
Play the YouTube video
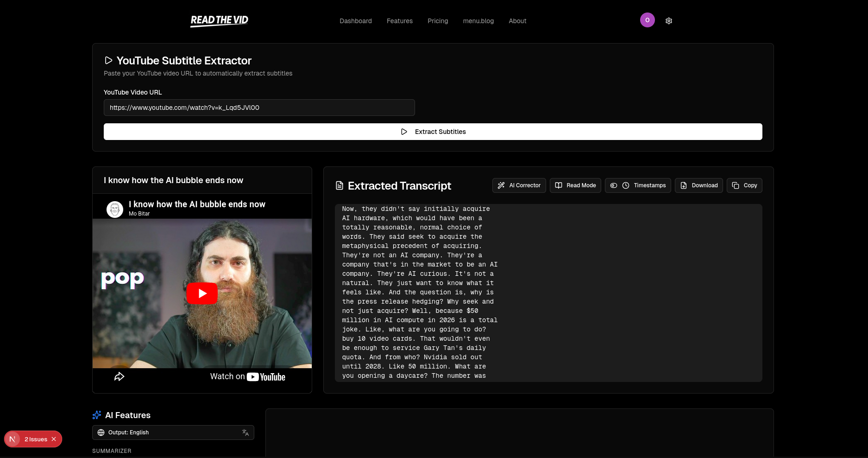[202, 293]
